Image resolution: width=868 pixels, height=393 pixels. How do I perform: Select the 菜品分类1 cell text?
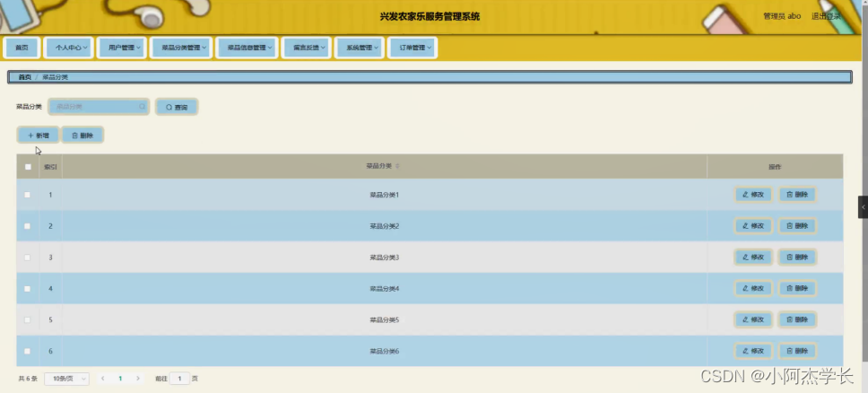click(384, 195)
